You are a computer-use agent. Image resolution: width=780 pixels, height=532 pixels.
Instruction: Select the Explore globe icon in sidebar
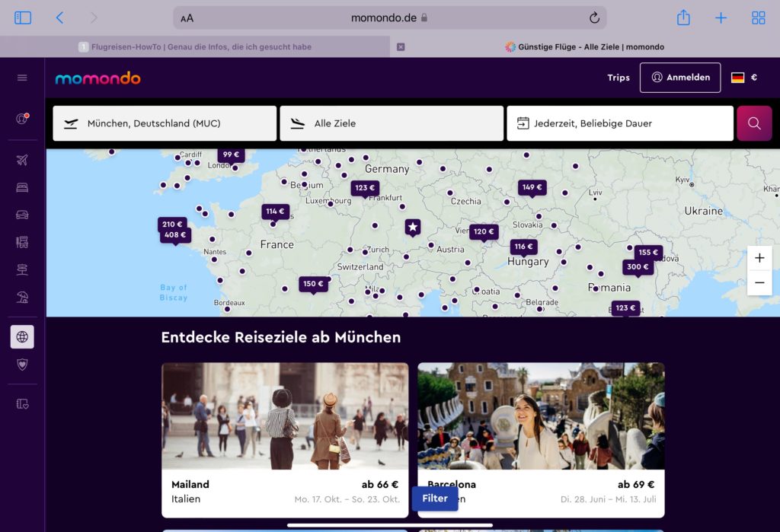click(22, 336)
